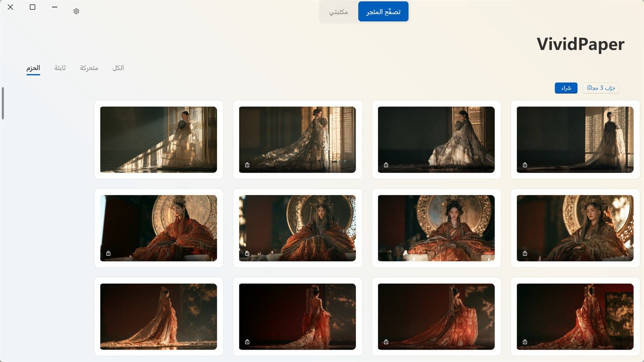Open the الكل filter tab
Image resolution: width=644 pixels, height=362 pixels.
tap(118, 68)
